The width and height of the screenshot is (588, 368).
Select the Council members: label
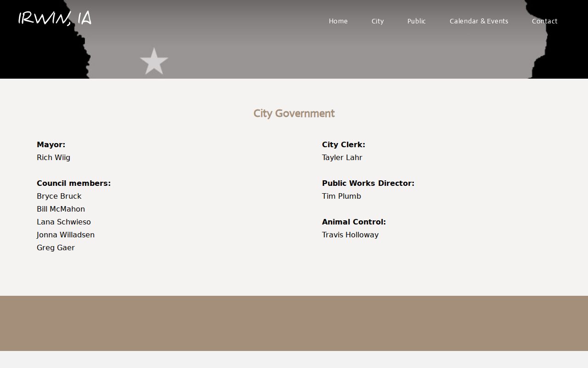[73, 183]
